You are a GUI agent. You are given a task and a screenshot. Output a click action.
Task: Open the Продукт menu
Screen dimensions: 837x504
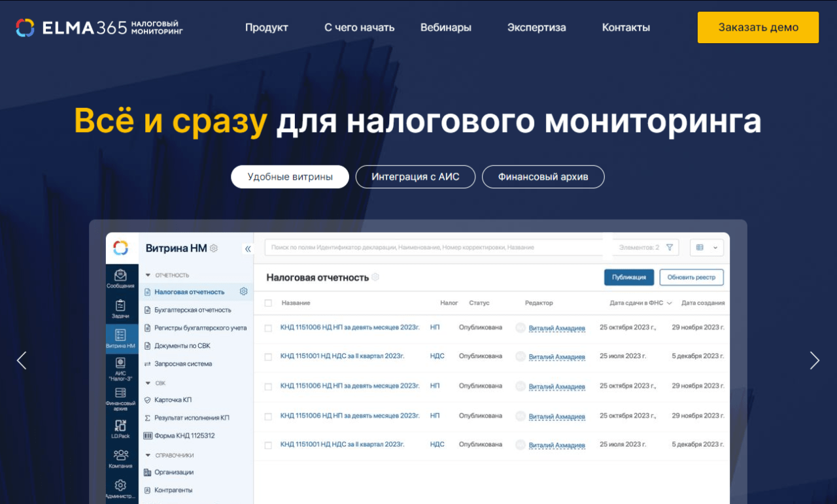[x=267, y=27]
